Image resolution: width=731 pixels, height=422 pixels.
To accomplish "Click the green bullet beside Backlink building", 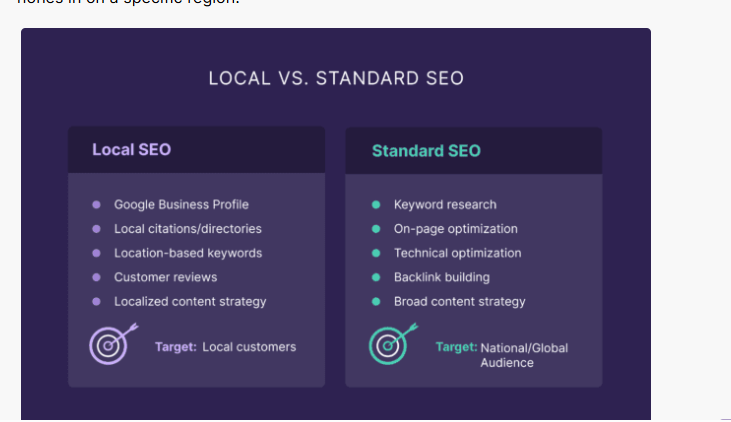I will 376,277.
